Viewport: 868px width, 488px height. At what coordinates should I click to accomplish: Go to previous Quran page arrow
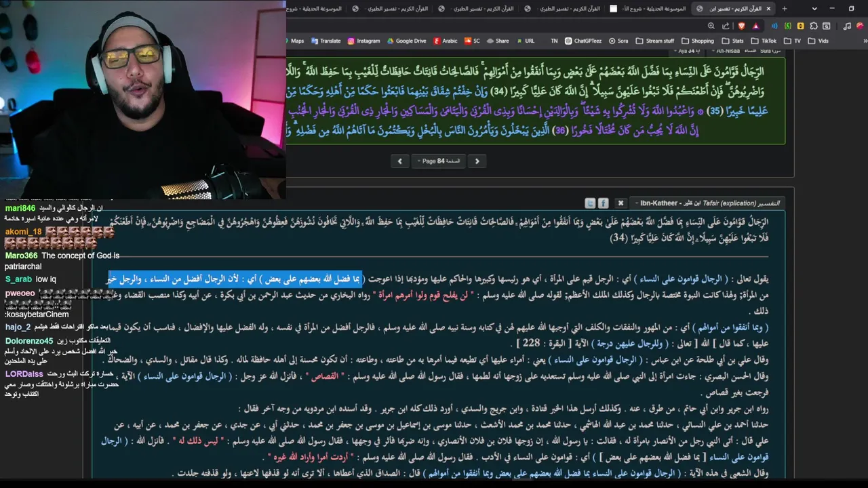399,161
